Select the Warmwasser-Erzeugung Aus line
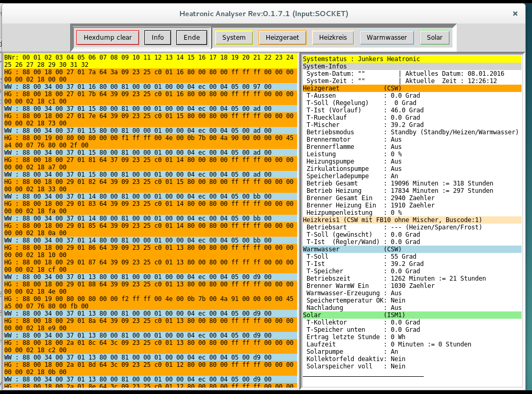This screenshot has width=532, height=394. click(x=354, y=293)
